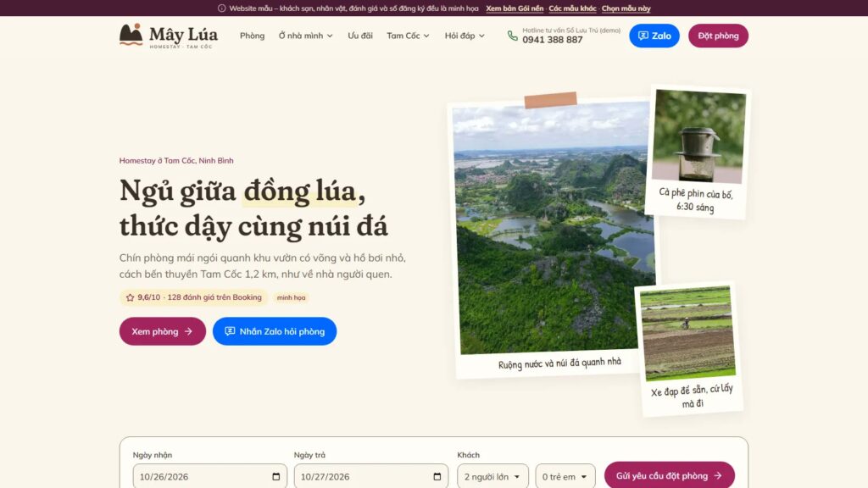
Task: Click the star icon in the rating badge
Action: [x=130, y=297]
